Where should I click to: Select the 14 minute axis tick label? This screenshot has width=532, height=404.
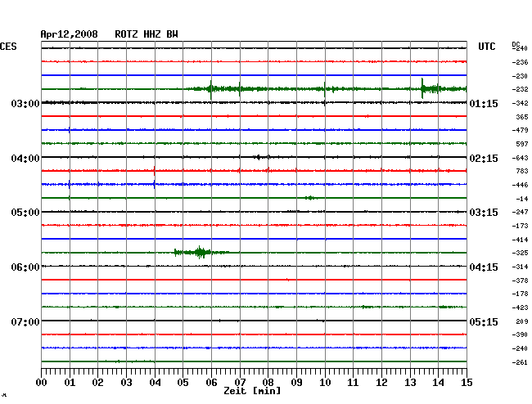439,383
